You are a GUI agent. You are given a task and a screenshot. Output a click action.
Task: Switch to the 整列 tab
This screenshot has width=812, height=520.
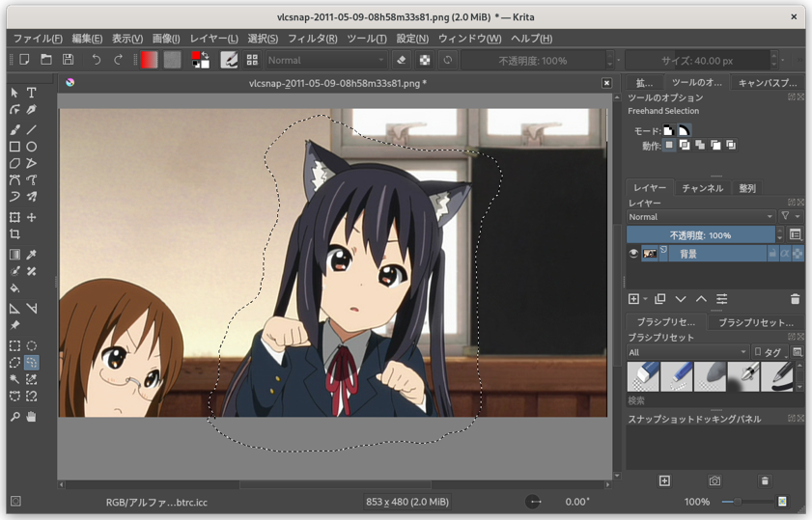pyautogui.click(x=747, y=188)
